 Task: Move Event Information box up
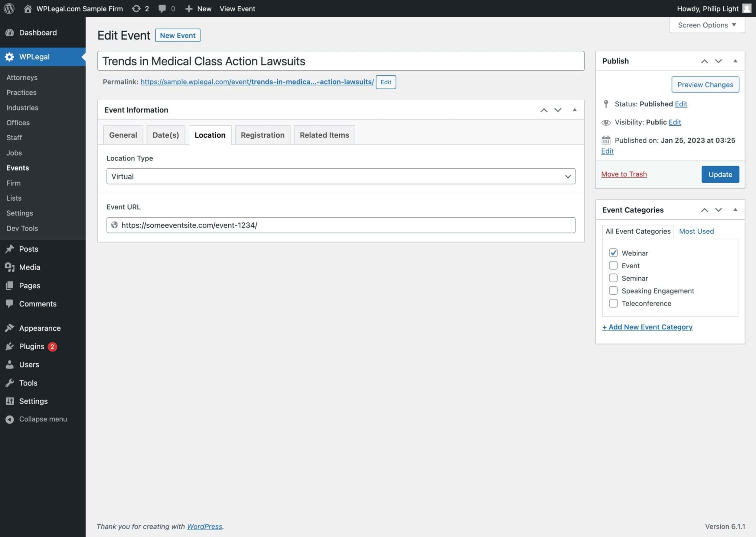544,110
